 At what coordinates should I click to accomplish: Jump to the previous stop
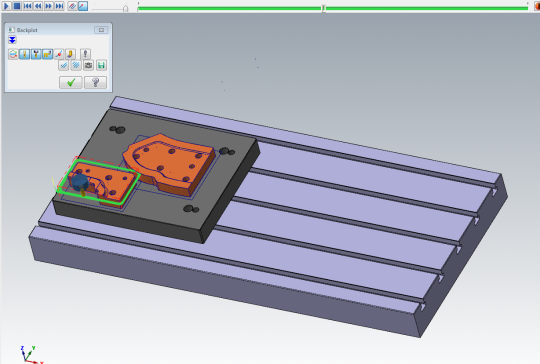(28, 6)
